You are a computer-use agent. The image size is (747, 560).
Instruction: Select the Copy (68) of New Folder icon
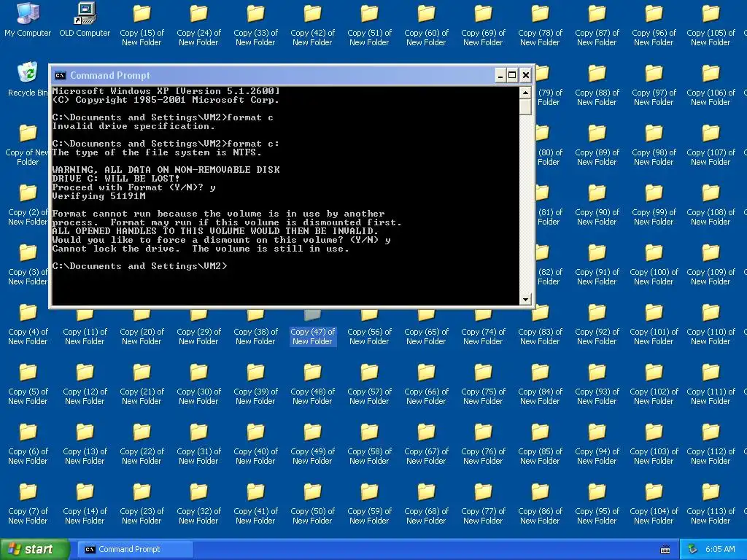tap(426, 505)
